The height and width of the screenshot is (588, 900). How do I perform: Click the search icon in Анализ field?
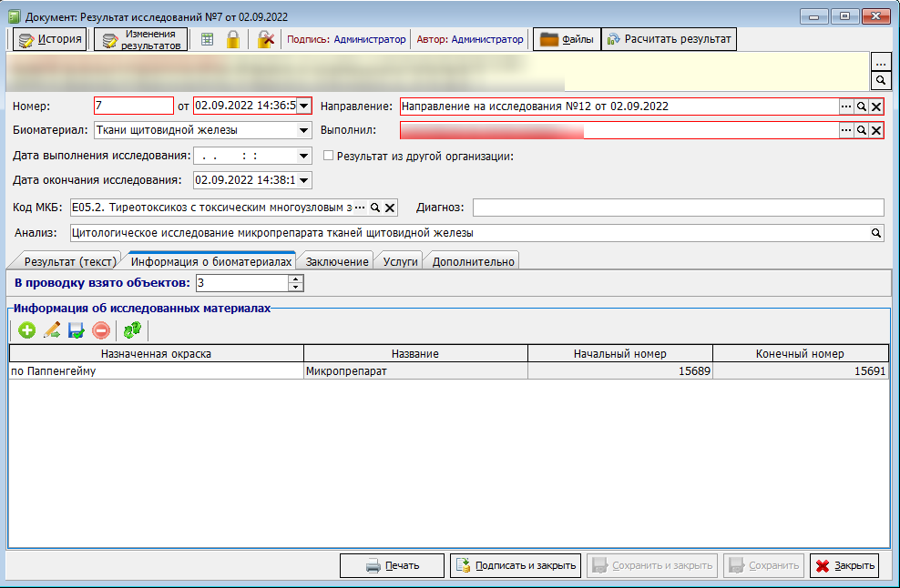pyautogui.click(x=876, y=233)
